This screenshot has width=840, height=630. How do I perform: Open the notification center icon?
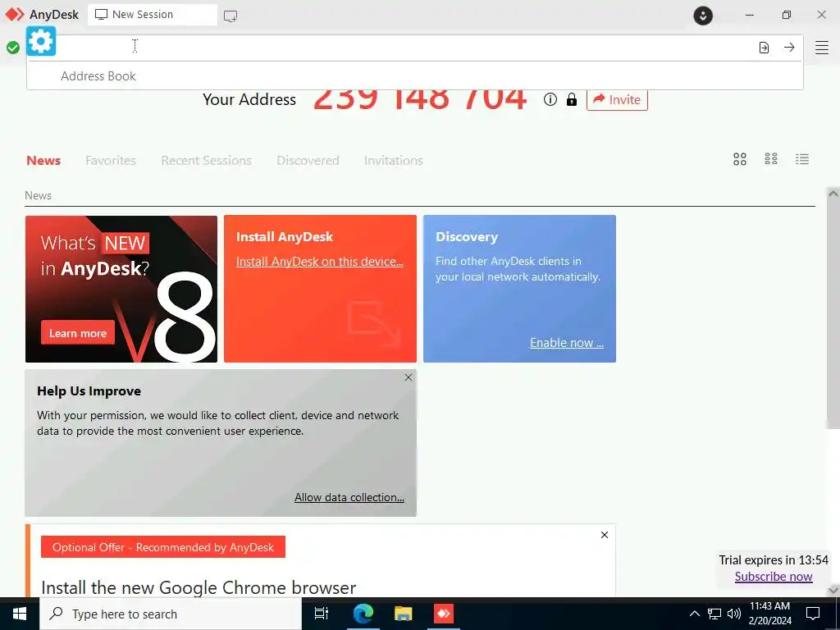pos(813,614)
